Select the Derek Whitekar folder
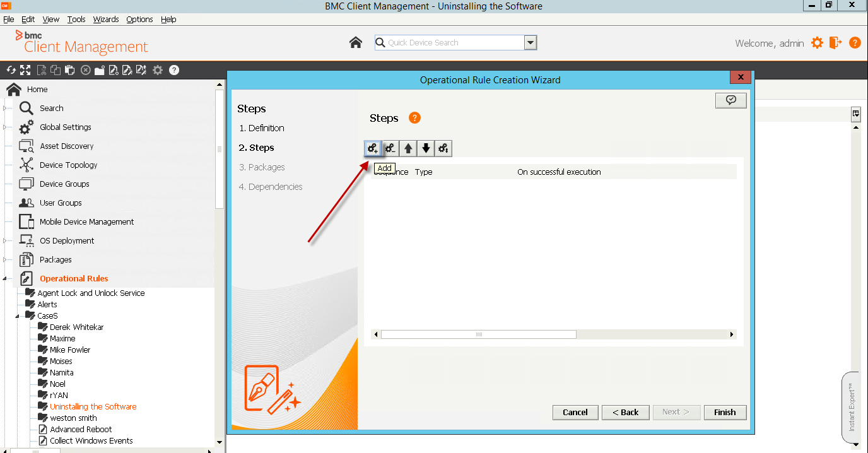Viewport: 868px width, 453px height. (x=77, y=327)
